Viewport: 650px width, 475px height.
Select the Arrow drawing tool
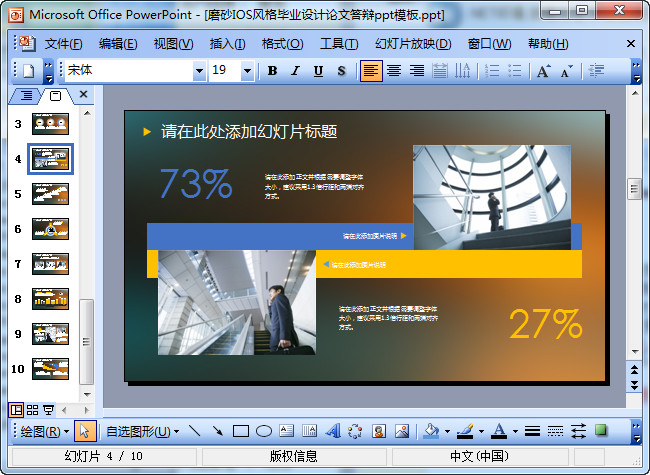click(x=217, y=431)
